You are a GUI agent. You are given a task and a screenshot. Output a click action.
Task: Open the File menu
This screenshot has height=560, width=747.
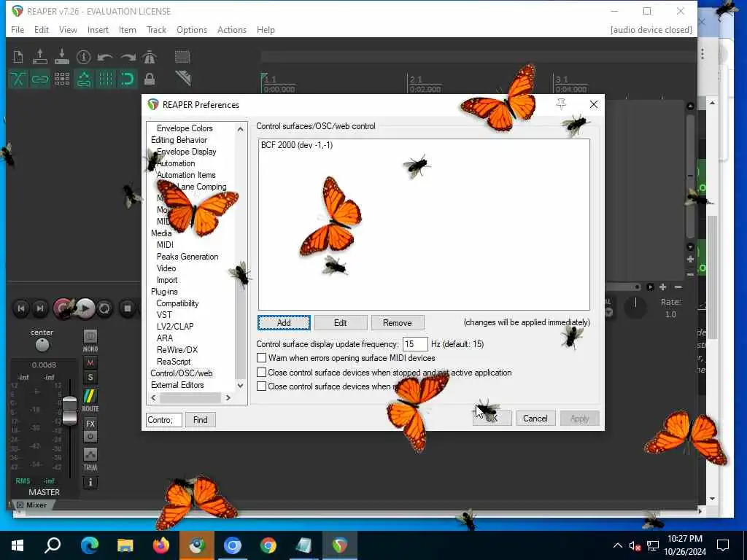tap(18, 29)
